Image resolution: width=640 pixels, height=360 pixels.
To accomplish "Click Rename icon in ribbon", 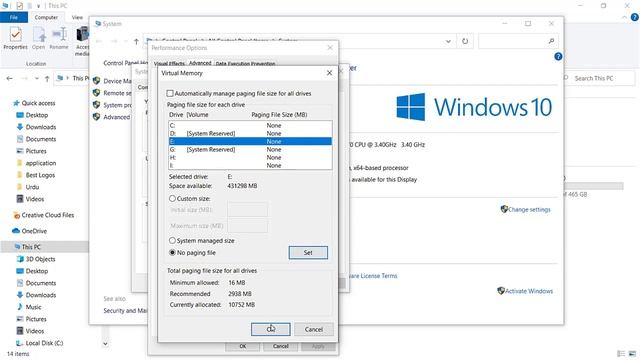I will tap(59, 38).
